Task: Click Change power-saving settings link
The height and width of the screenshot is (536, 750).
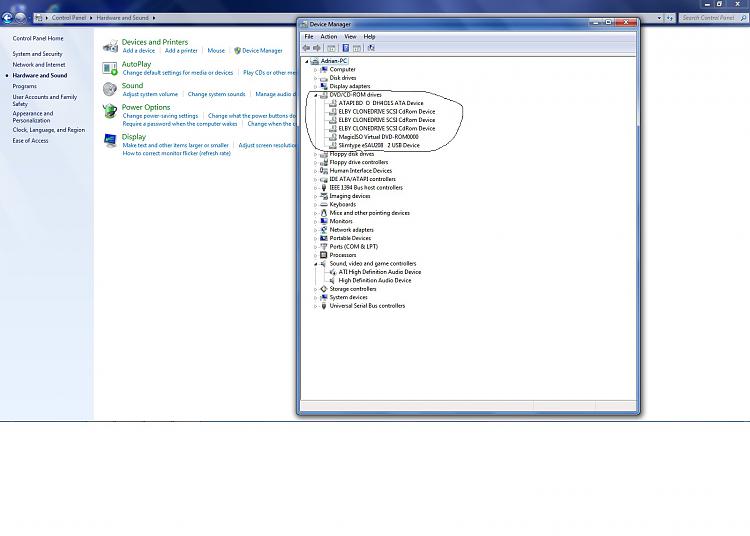Action: [x=160, y=116]
